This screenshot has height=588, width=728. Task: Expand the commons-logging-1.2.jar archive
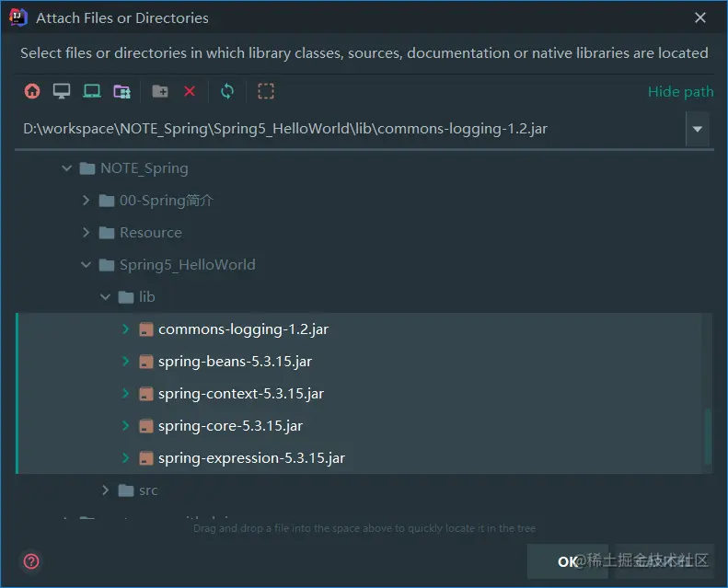coord(125,329)
